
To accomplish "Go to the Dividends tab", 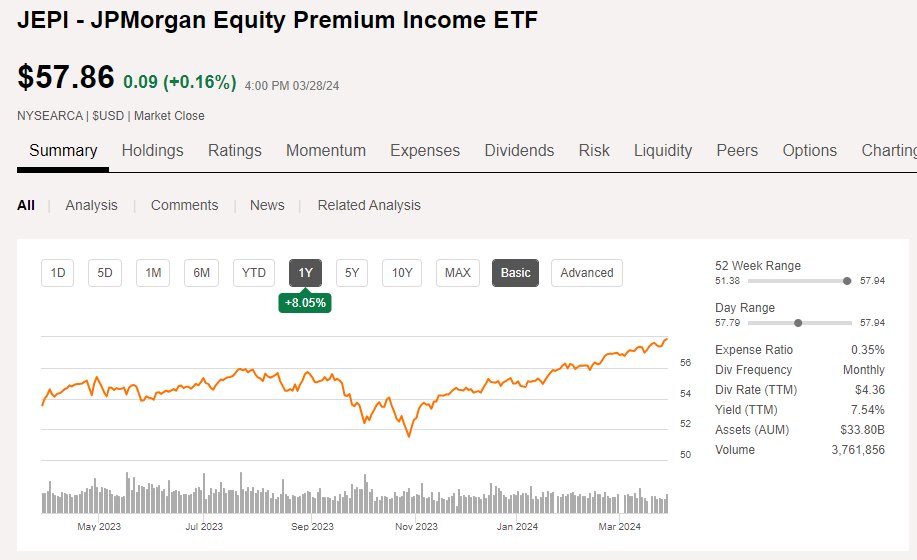I will click(519, 151).
